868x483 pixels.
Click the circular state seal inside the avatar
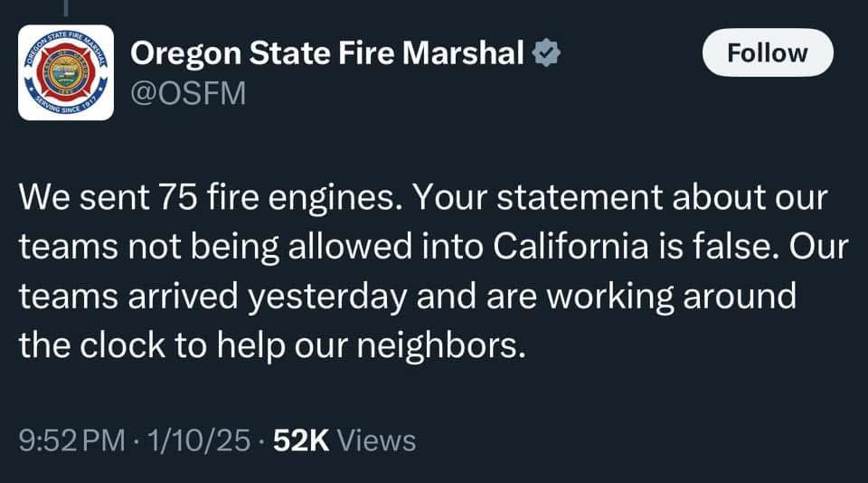click(66, 72)
